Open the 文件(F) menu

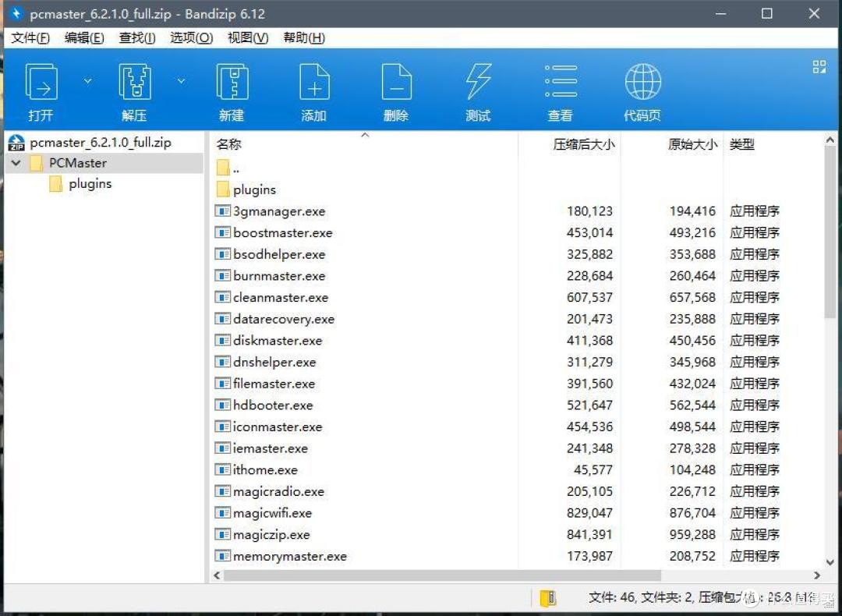[30, 37]
